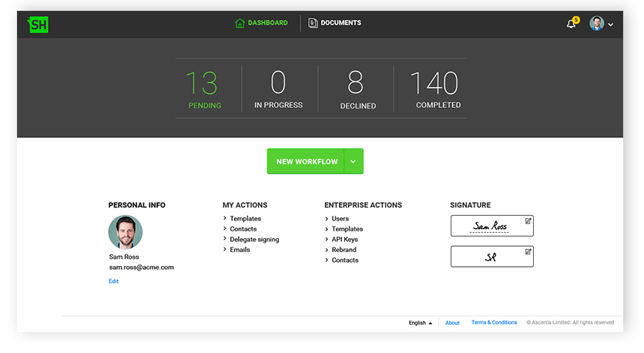
Task: Click Edit under personal info
Action: click(x=113, y=281)
